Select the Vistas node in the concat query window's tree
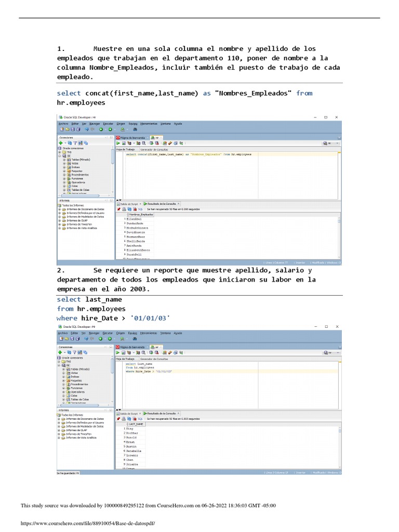This screenshot has height=532, width=399. (75, 164)
